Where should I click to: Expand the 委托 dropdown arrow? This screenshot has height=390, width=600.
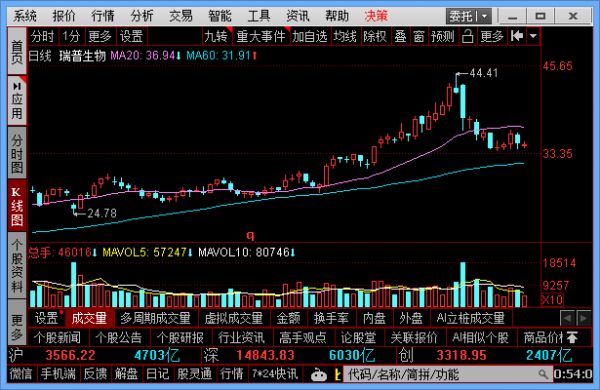(484, 16)
